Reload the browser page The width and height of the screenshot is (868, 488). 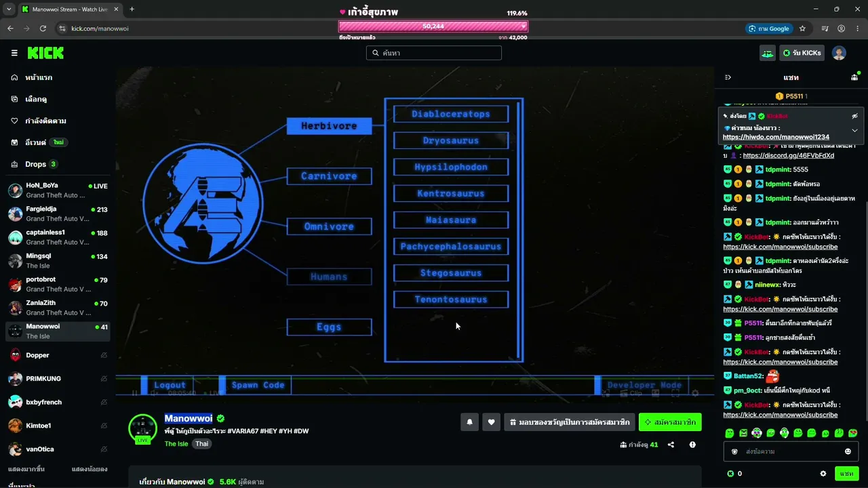pyautogui.click(x=43, y=28)
